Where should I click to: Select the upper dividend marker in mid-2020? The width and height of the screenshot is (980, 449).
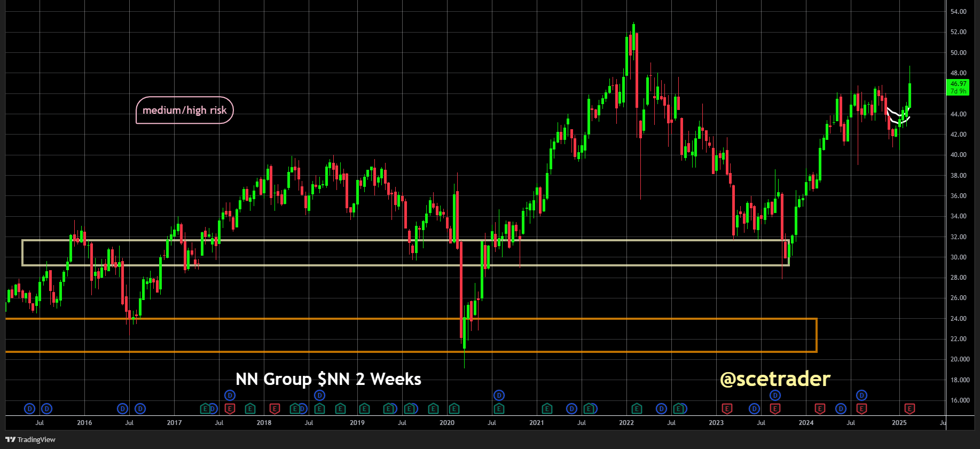click(499, 395)
